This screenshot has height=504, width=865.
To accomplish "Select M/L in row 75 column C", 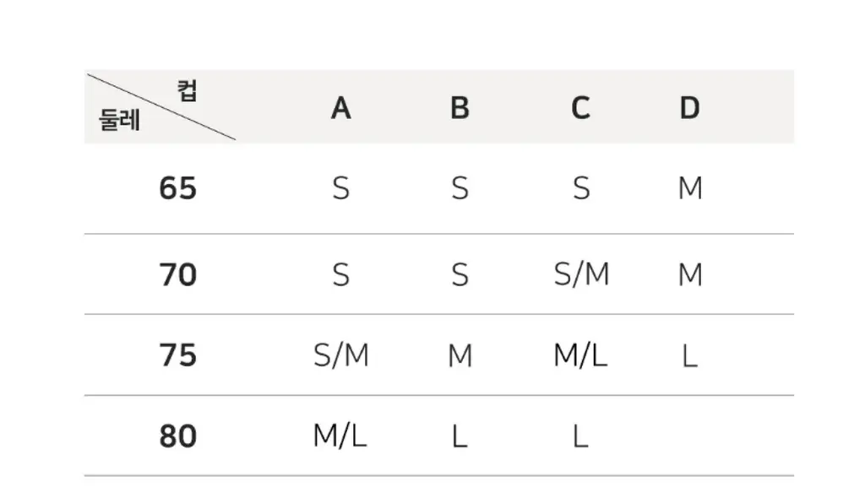I will [580, 355].
